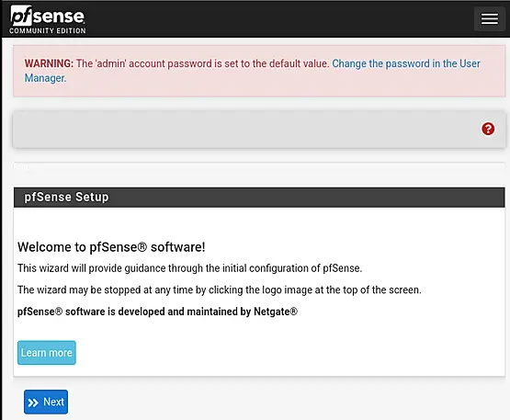Click the empty gray breadcrumb bar
Viewport: 510px width, 420px height.
click(x=247, y=130)
